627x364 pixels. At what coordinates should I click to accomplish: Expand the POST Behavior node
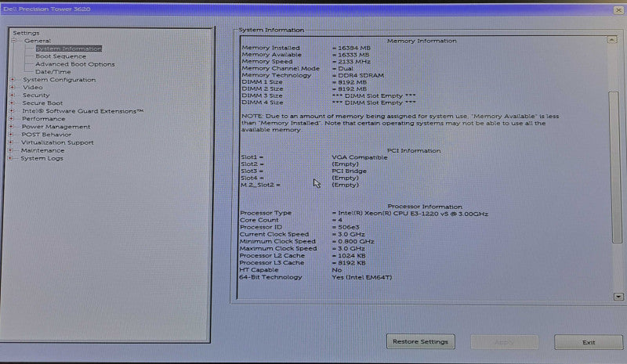coord(11,135)
